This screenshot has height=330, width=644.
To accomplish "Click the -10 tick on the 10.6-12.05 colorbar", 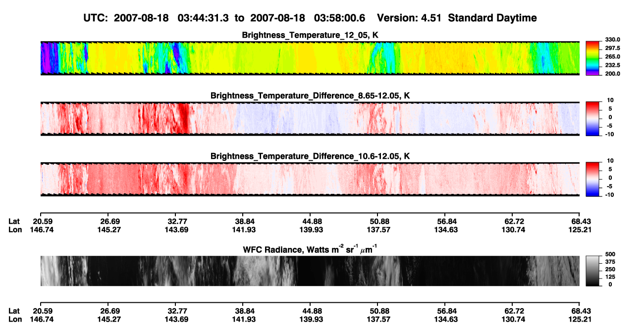I will point(610,194).
